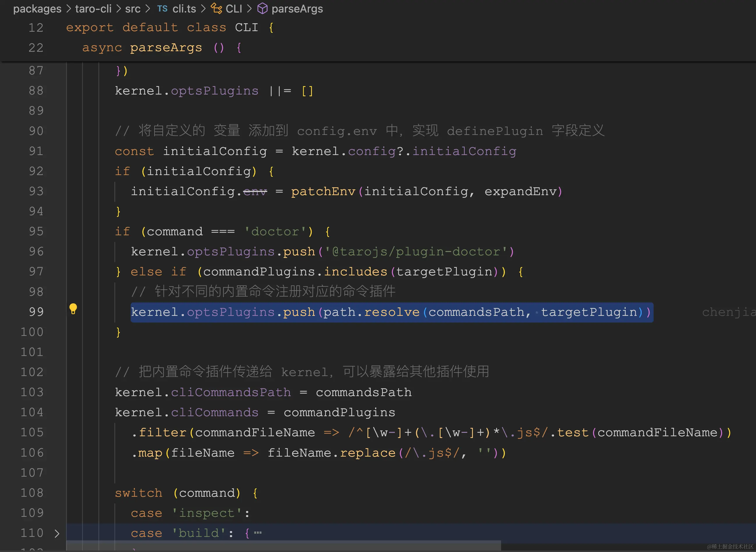Click the TS file icon in breadcrumb
This screenshot has height=552, width=756.
tap(162, 9)
